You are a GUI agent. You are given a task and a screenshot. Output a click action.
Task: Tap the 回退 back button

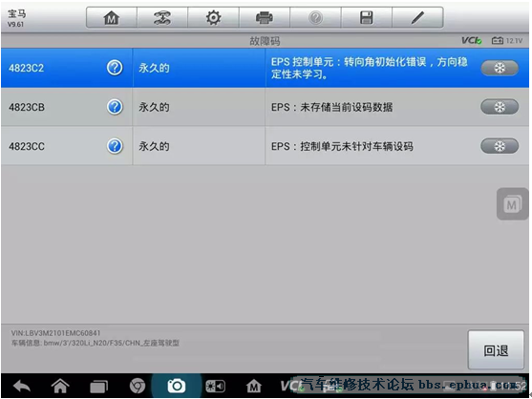click(x=496, y=350)
